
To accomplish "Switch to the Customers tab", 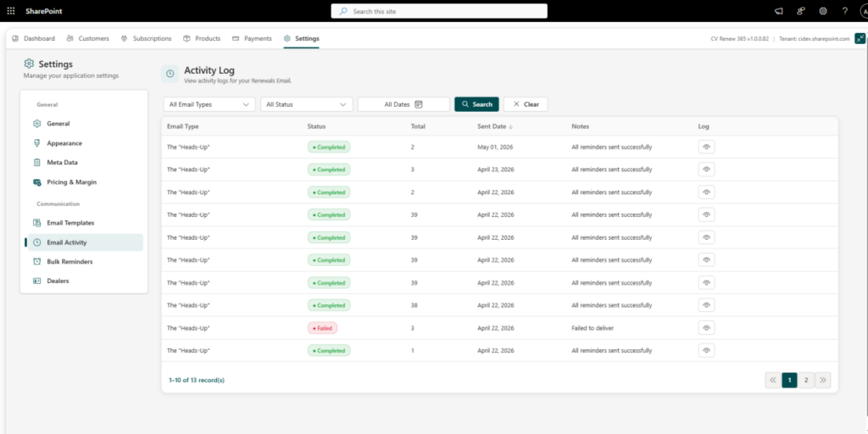I will pos(87,38).
